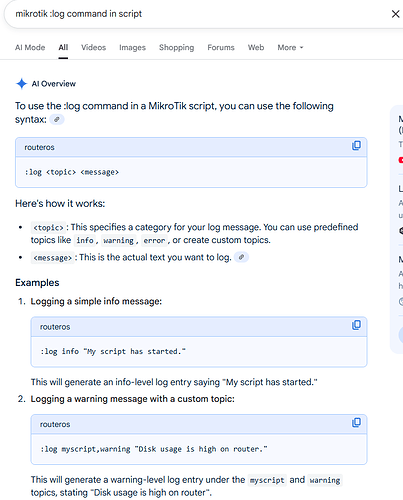This screenshot has width=403, height=500.
Task: Click the AI Overview heading label
Action: tap(54, 84)
